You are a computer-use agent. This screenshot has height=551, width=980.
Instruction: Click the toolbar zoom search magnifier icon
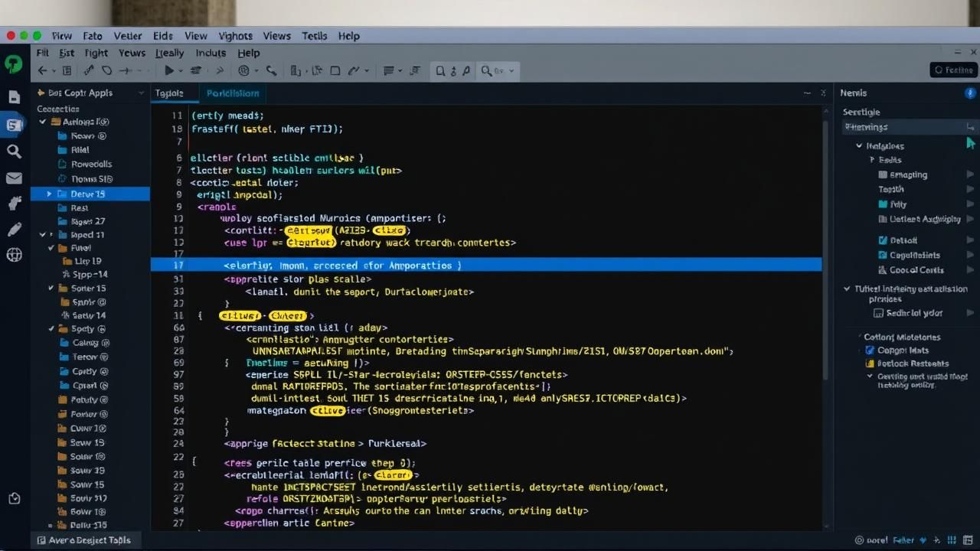pos(485,70)
